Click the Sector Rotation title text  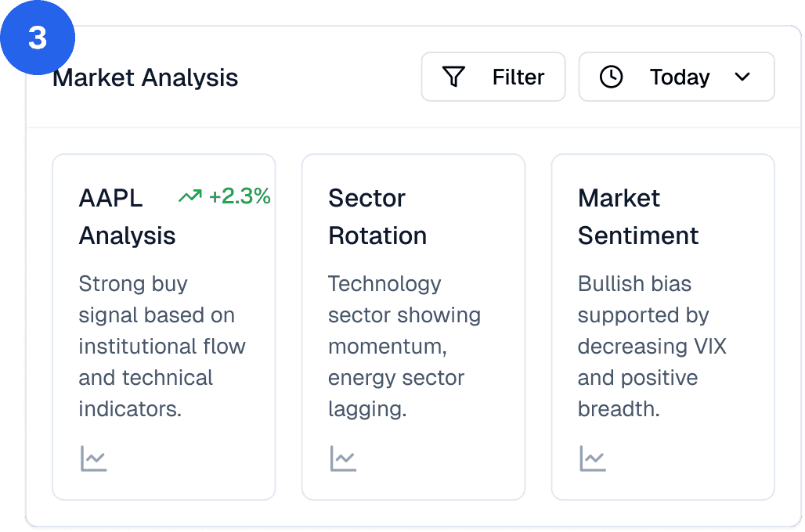pyautogui.click(x=377, y=217)
